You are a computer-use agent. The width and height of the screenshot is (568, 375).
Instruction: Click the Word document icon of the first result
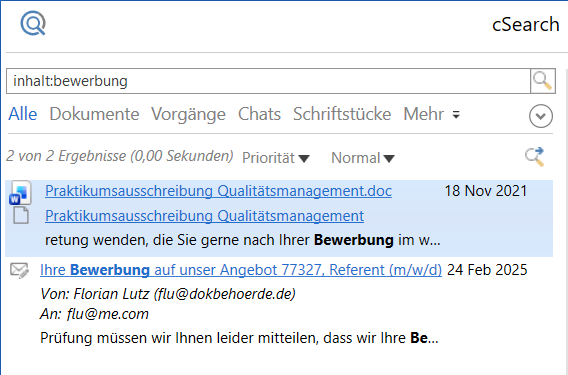tap(20, 193)
